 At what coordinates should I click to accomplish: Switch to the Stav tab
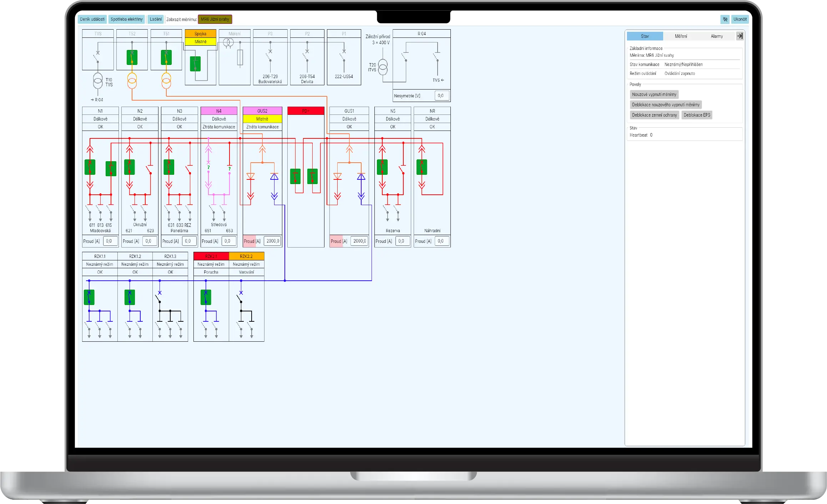[x=645, y=36]
